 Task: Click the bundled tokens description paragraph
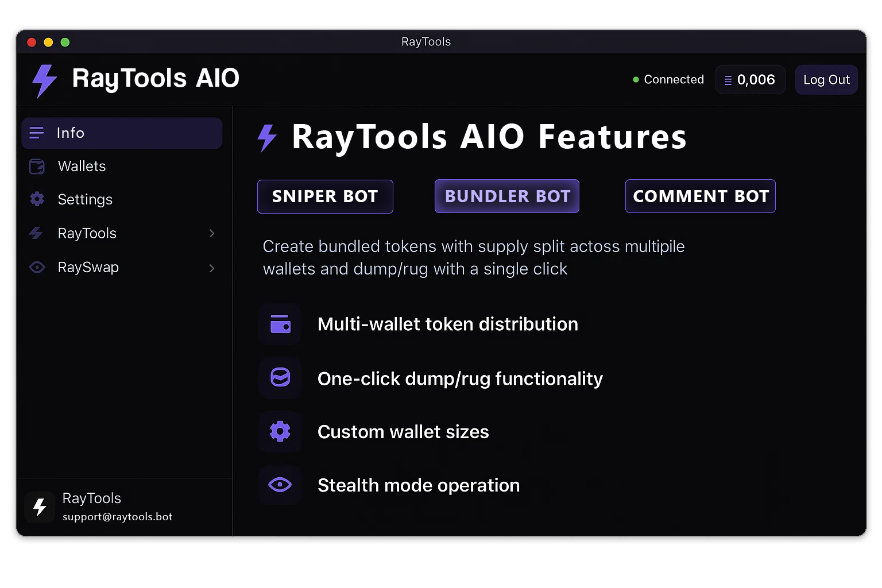pyautogui.click(x=474, y=258)
